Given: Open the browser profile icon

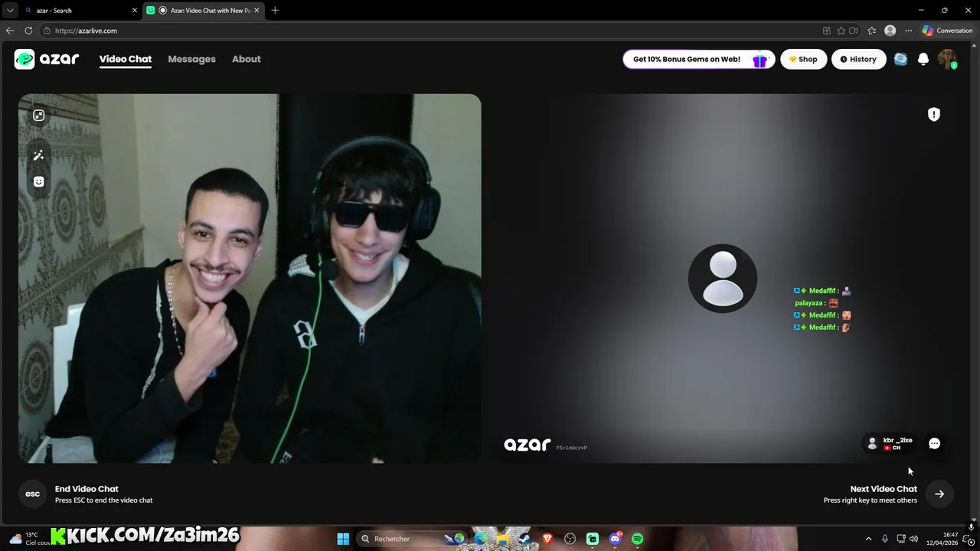Looking at the screenshot, I should (890, 31).
